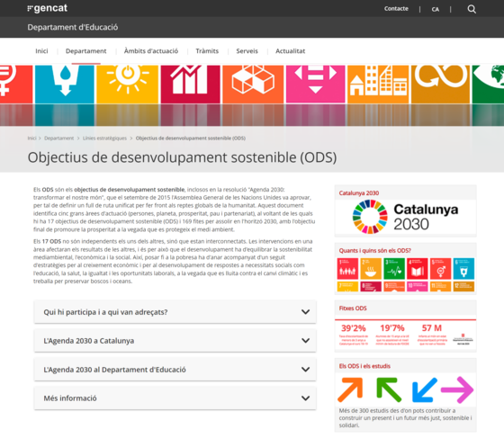Click the dark red growth chart banner tile

[x=190, y=85]
